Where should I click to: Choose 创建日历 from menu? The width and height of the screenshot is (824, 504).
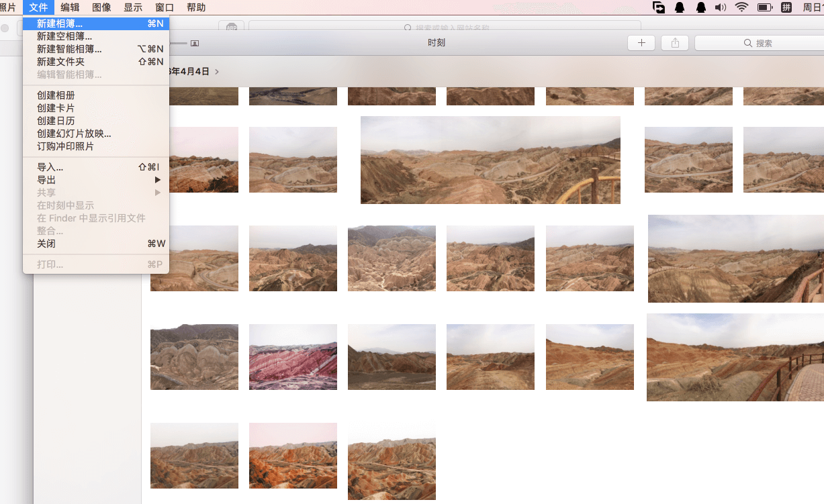96,121
